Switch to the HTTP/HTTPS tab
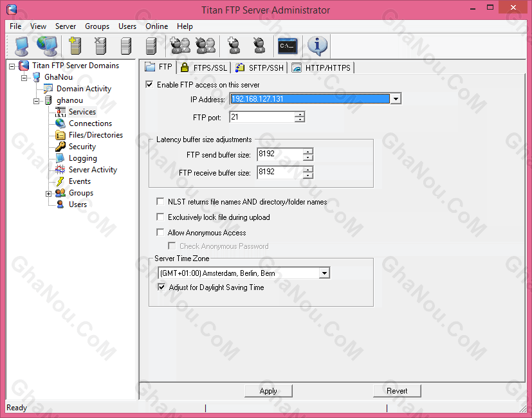532x418 pixels. [321, 68]
